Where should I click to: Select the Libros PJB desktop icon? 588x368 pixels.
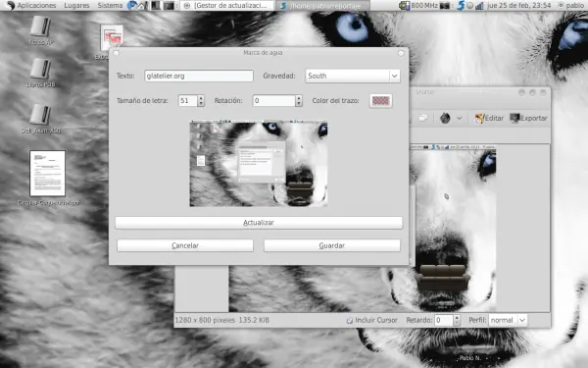41,73
